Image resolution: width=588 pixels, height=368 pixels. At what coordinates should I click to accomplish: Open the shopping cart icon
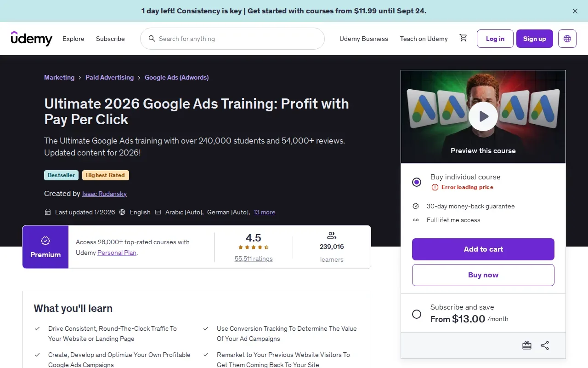463,38
